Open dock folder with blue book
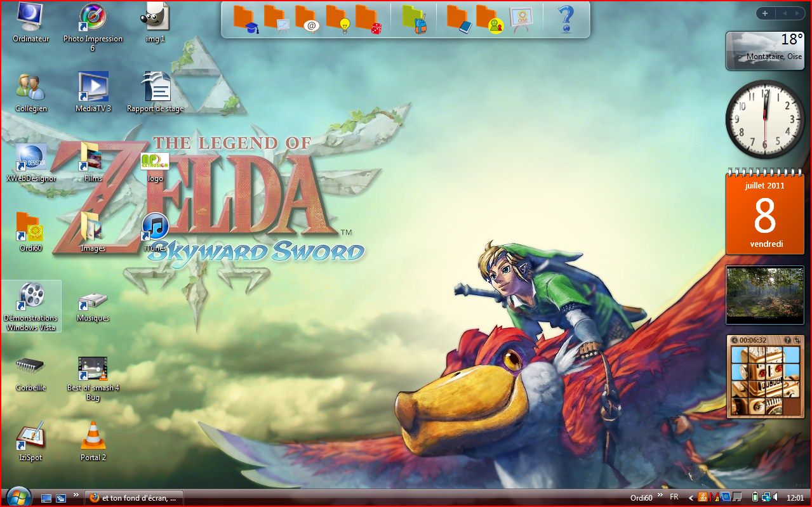 pyautogui.click(x=459, y=18)
